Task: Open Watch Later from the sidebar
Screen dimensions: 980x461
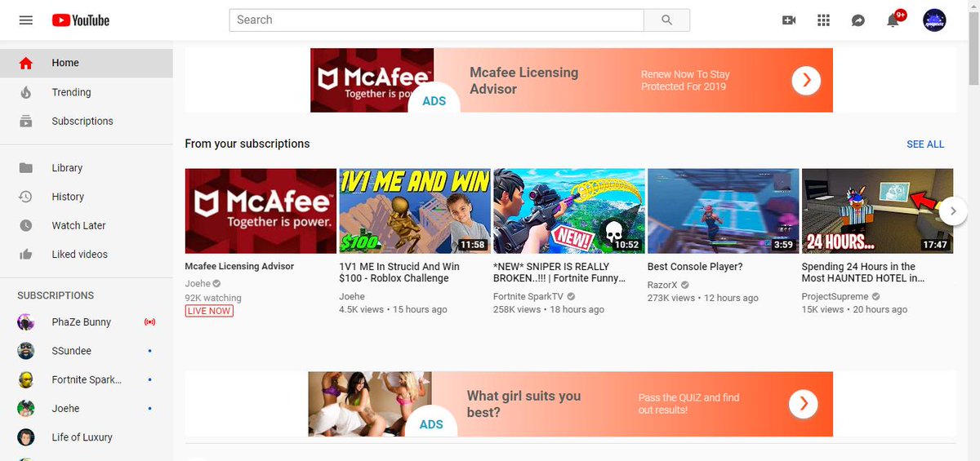Action: pos(87,225)
